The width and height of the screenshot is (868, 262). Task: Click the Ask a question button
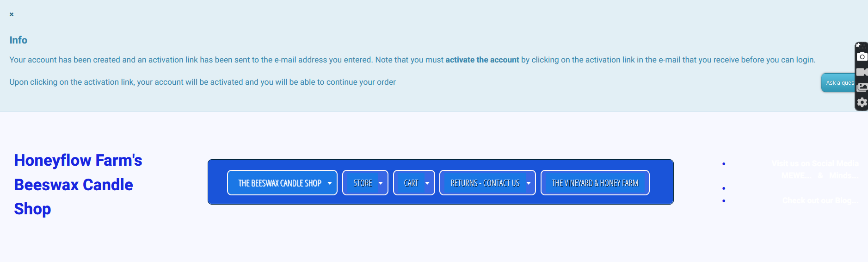click(838, 83)
